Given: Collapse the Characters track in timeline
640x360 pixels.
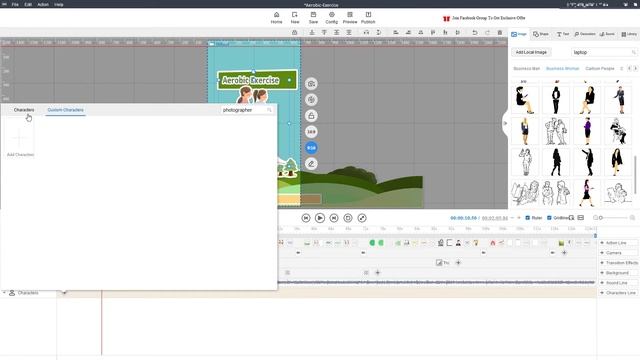Looking at the screenshot, I should [x=4, y=293].
